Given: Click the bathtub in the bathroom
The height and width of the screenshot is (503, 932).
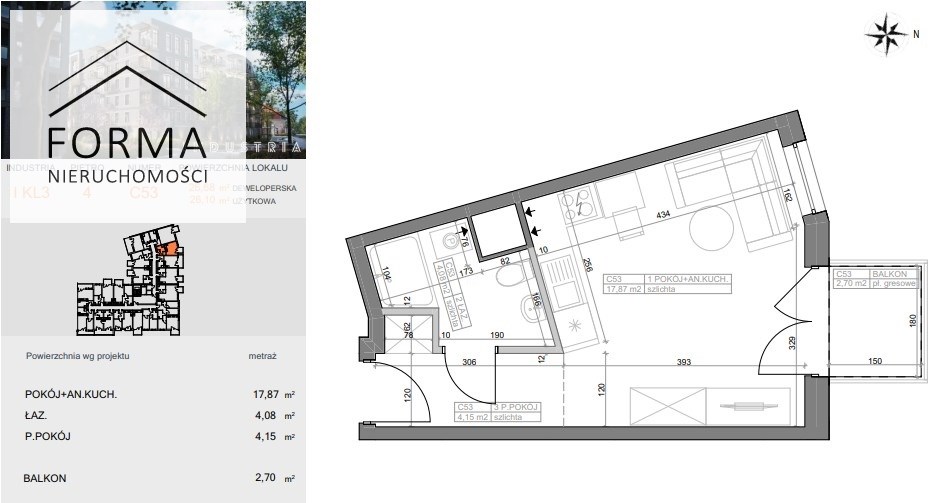Looking at the screenshot, I should [398, 271].
